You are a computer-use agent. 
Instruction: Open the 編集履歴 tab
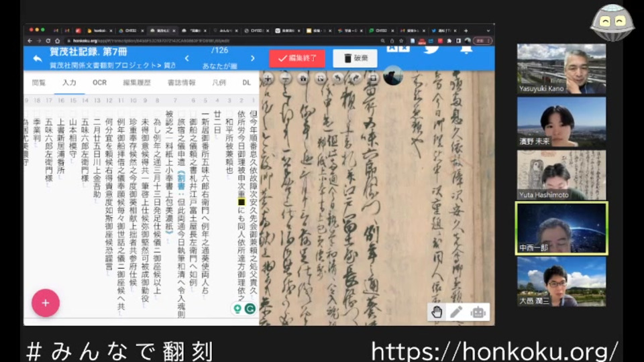pyautogui.click(x=137, y=82)
